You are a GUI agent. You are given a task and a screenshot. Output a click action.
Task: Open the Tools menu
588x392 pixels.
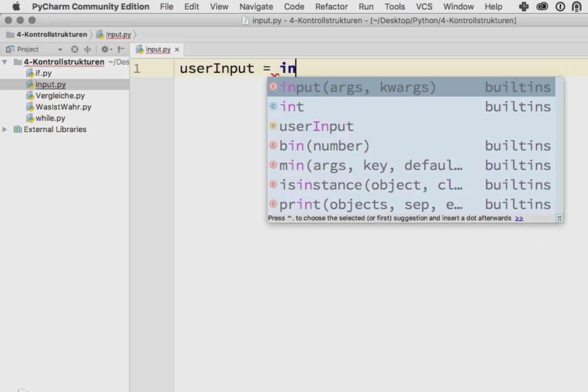click(394, 6)
